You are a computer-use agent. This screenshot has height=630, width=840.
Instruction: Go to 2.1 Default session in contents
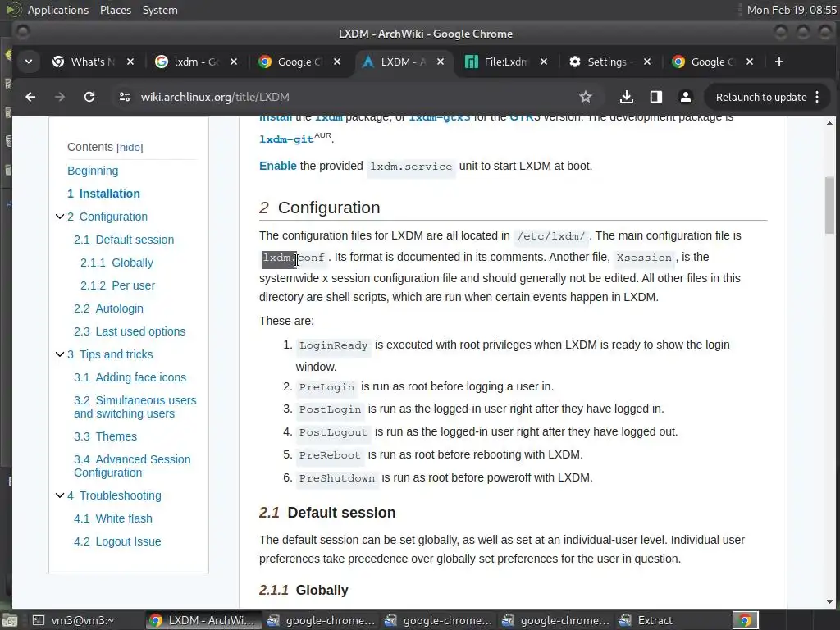[x=124, y=240]
